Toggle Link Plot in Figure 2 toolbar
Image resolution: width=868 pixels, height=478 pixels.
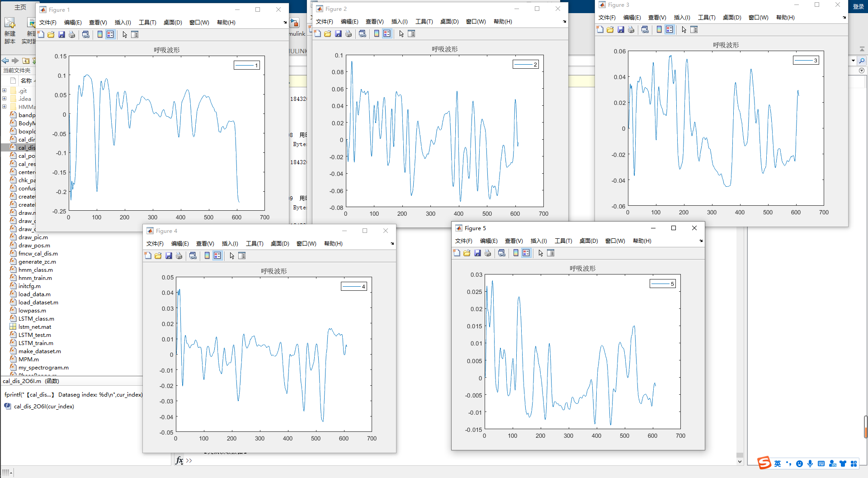tap(362, 34)
